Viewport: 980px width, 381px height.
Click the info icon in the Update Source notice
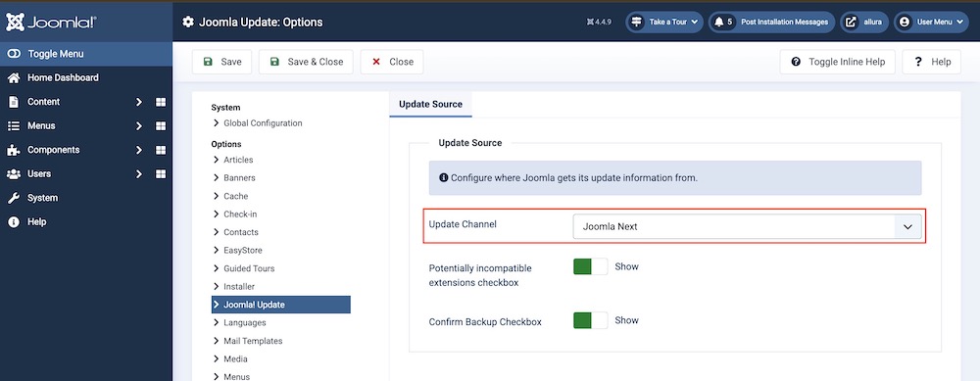tap(444, 177)
